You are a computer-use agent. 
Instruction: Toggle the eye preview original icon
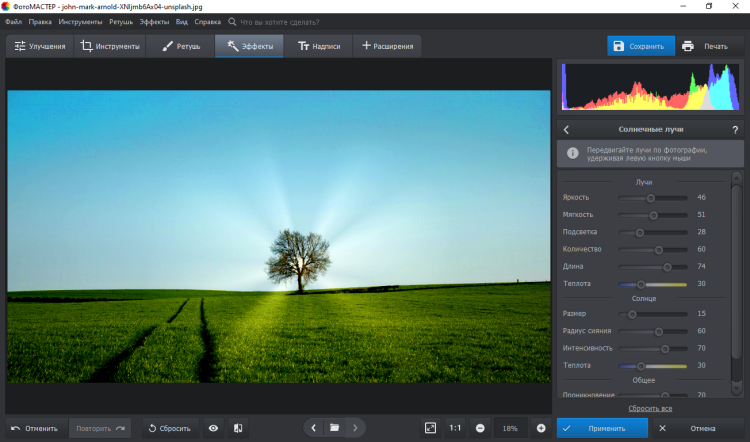pos(213,428)
